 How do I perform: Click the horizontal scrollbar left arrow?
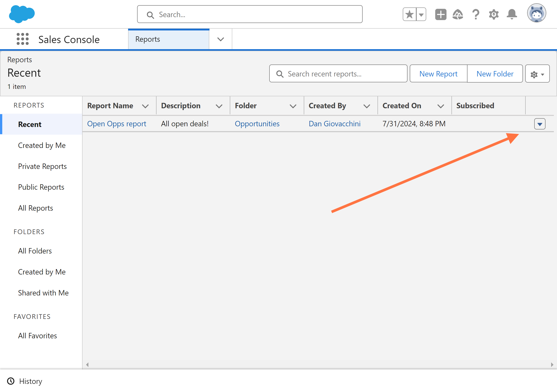click(x=87, y=364)
